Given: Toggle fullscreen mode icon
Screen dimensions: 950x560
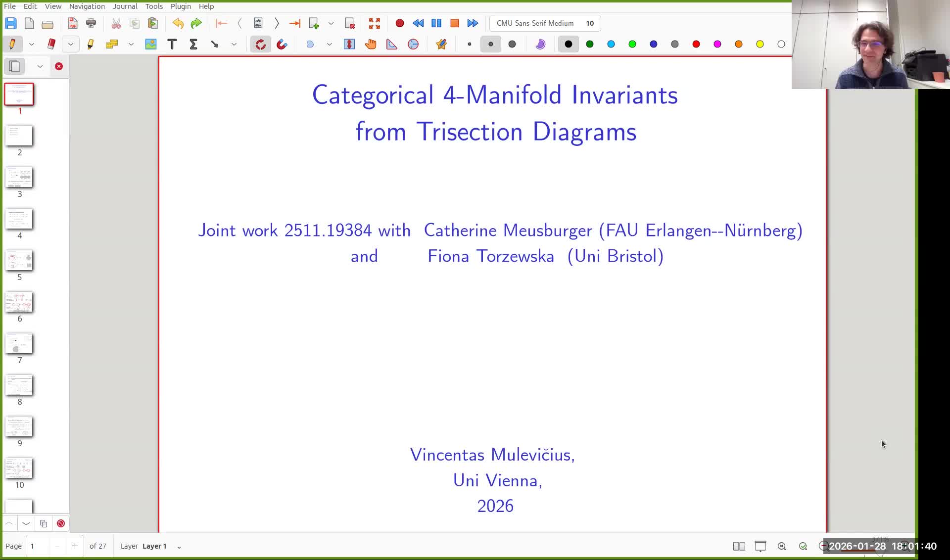Looking at the screenshot, I should pyautogui.click(x=375, y=23).
